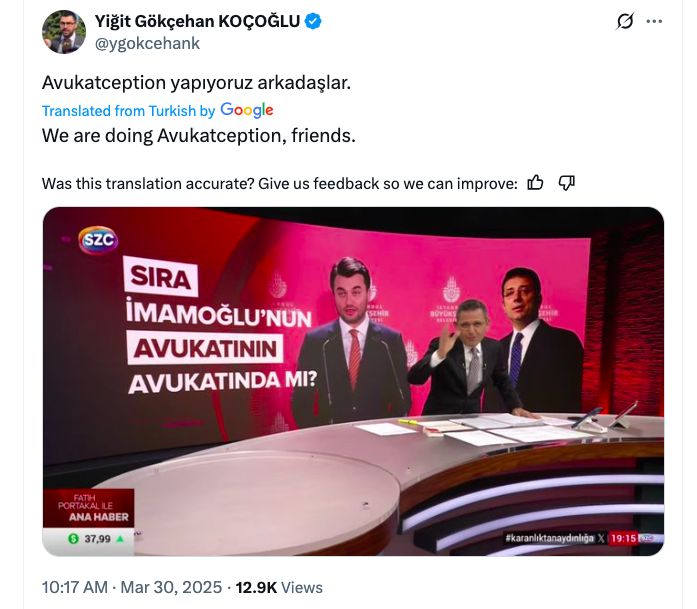Open the three-dot more options menu

coord(654,21)
